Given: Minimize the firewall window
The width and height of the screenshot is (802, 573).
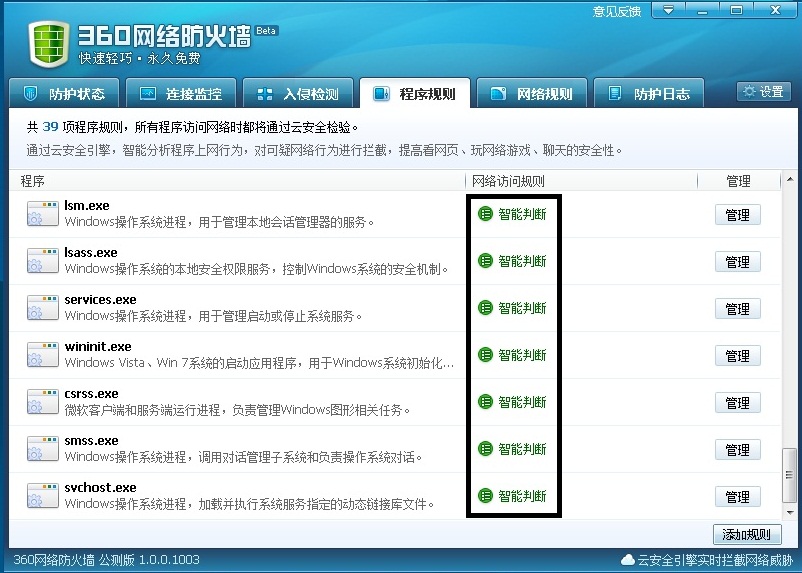Looking at the screenshot, I should point(703,10).
